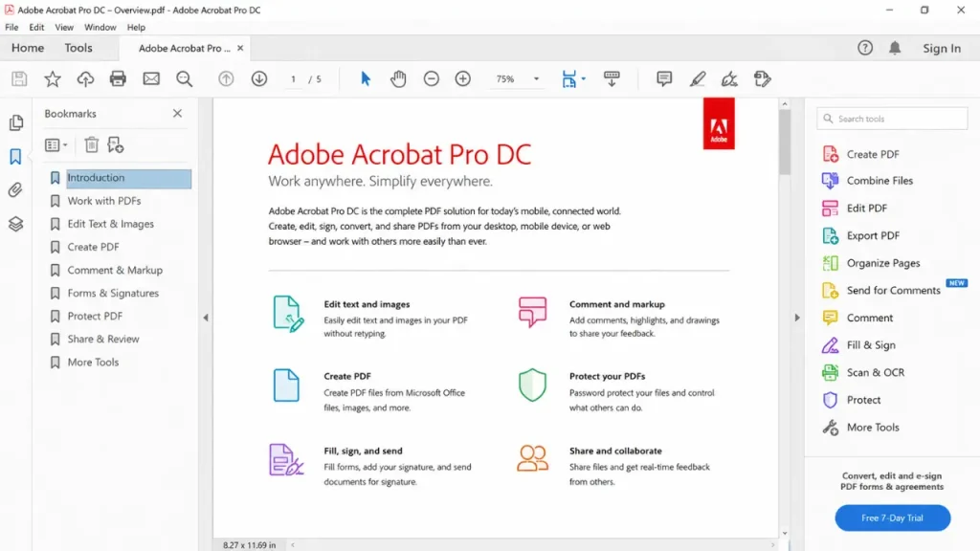This screenshot has height=551, width=980.
Task: Click the document vertical scrollbar thumb
Action: (785, 143)
